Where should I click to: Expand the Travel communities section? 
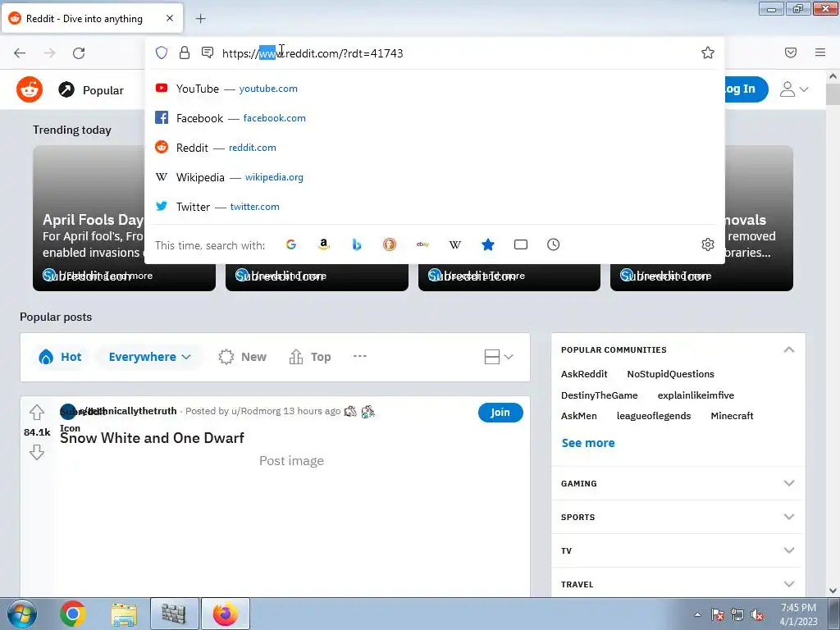click(678, 584)
